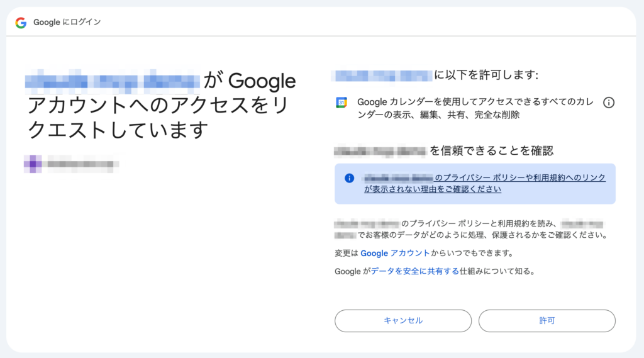The image size is (644, 358).
Task: Click the 'に以下を許可します:' heading text
Action: coord(486,76)
